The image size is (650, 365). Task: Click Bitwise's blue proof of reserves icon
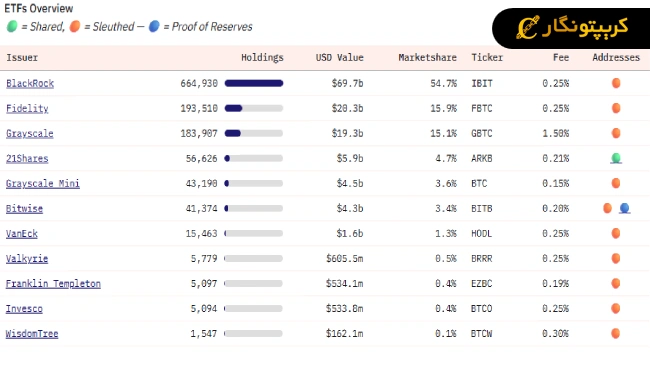624,208
